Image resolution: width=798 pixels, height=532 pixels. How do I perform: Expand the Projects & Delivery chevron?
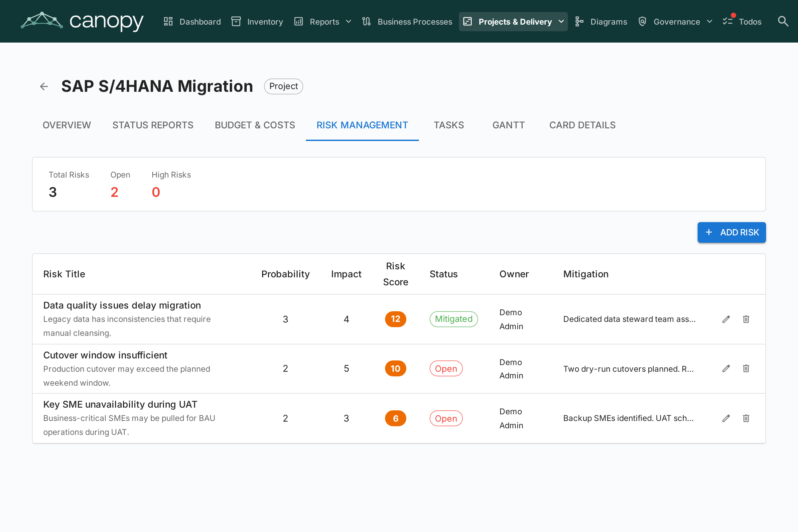(x=561, y=22)
